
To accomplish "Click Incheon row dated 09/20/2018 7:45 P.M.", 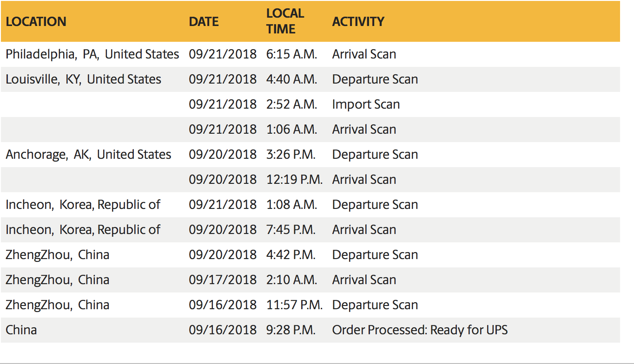I will (x=310, y=230).
